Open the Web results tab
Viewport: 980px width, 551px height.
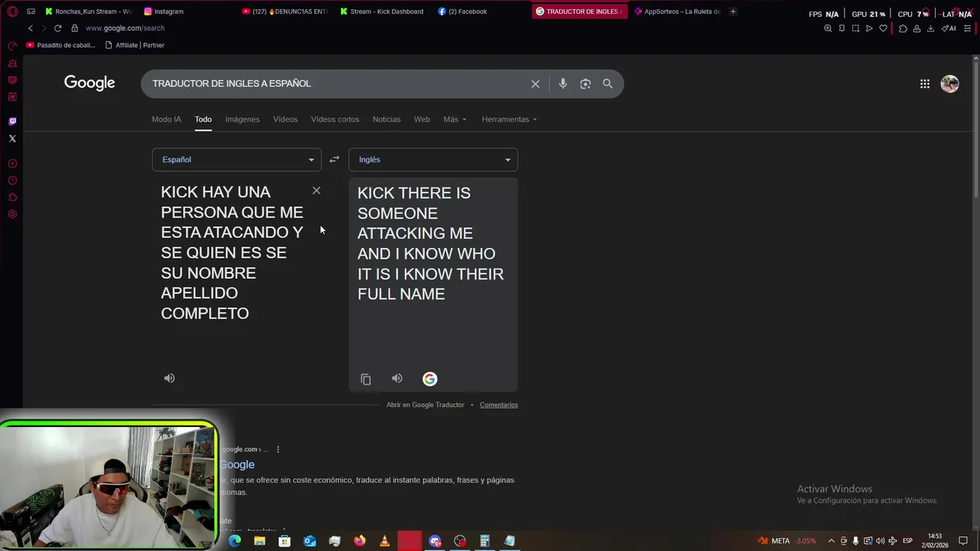pos(422,119)
